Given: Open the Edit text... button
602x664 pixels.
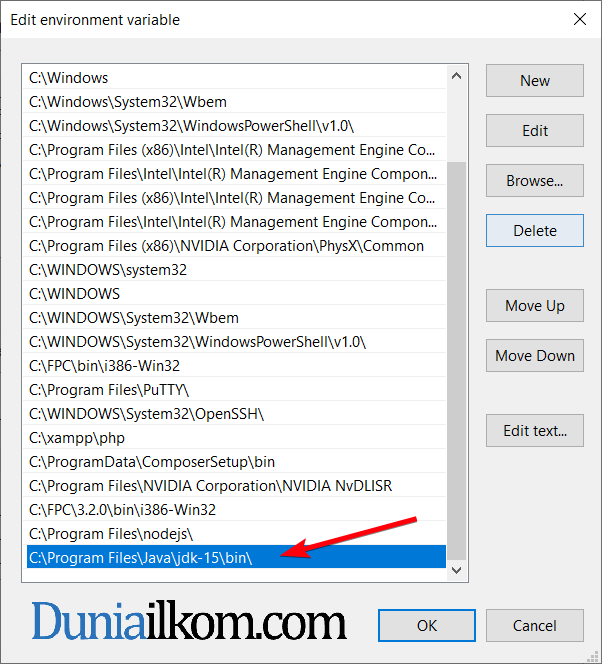Looking at the screenshot, I should [535, 431].
